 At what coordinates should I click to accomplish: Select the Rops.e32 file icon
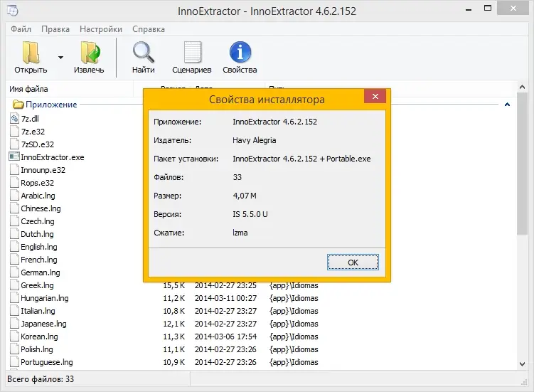tap(14, 183)
